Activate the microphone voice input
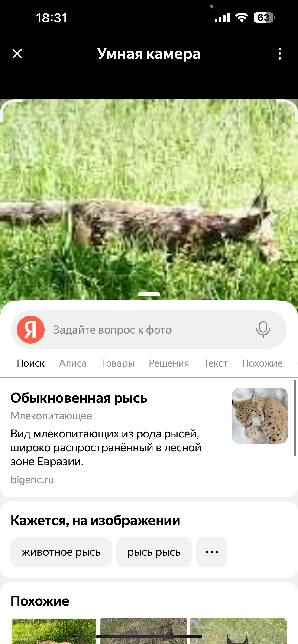The width and height of the screenshot is (298, 644). click(263, 330)
